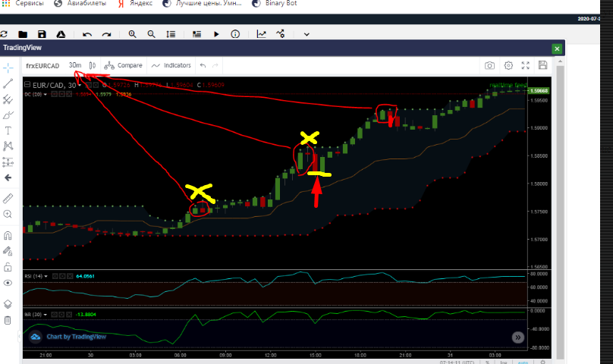Screen dimensions: 613x364
Task: Remove the %R (30) indicator
Action: (70, 315)
